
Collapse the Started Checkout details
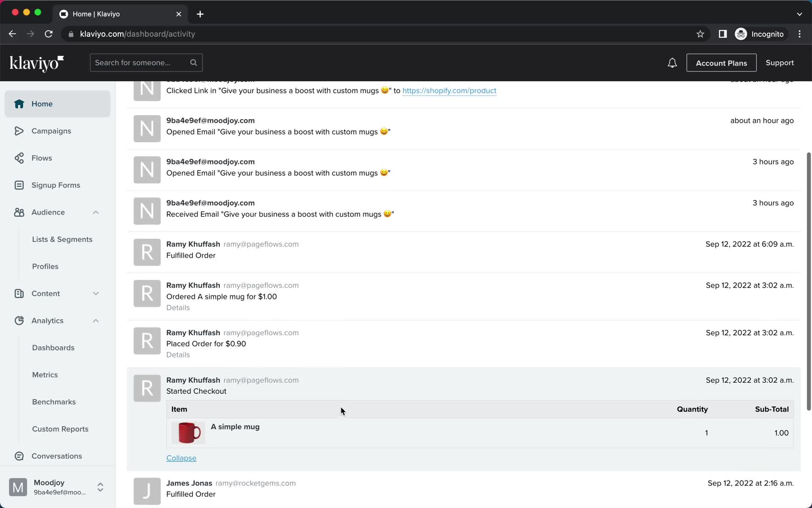coord(181,458)
